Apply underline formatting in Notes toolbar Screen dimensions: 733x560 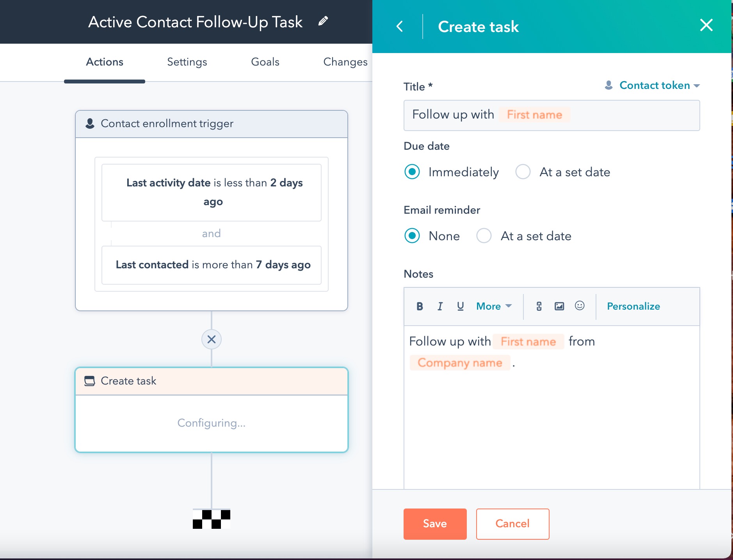coord(460,307)
